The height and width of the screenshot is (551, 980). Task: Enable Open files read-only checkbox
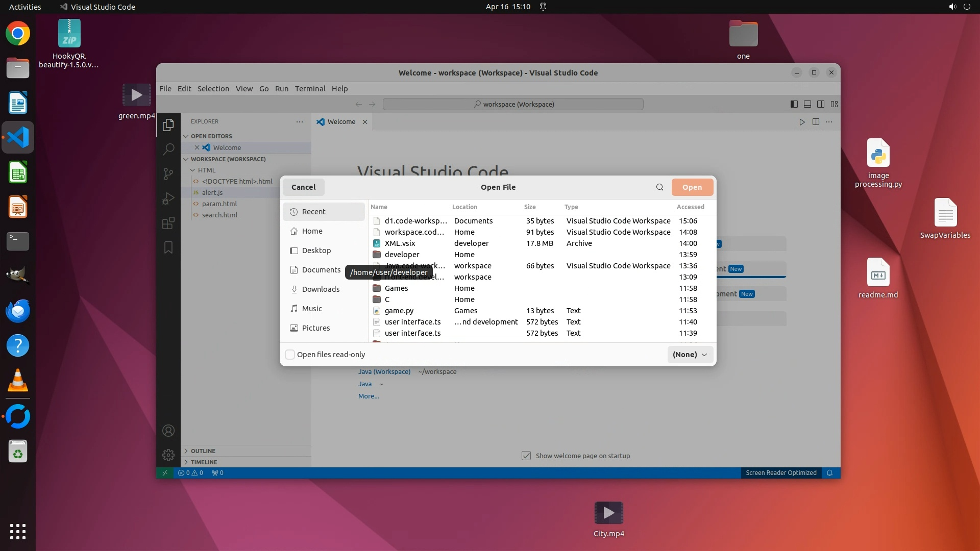tap(290, 355)
